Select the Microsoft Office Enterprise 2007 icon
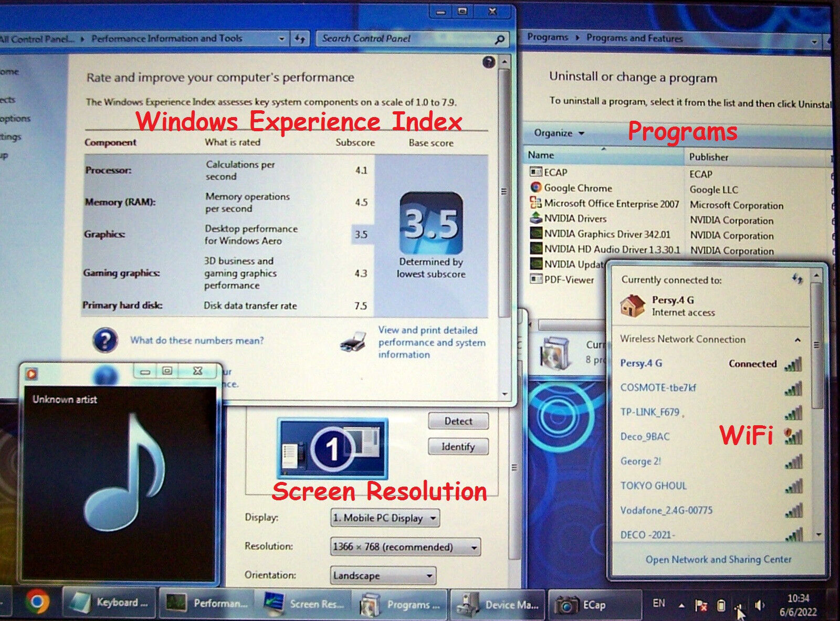Screen dimensions: 840x621 (535, 203)
